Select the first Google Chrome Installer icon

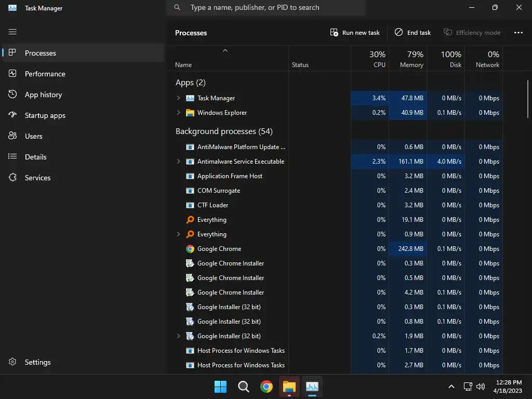[x=190, y=263]
